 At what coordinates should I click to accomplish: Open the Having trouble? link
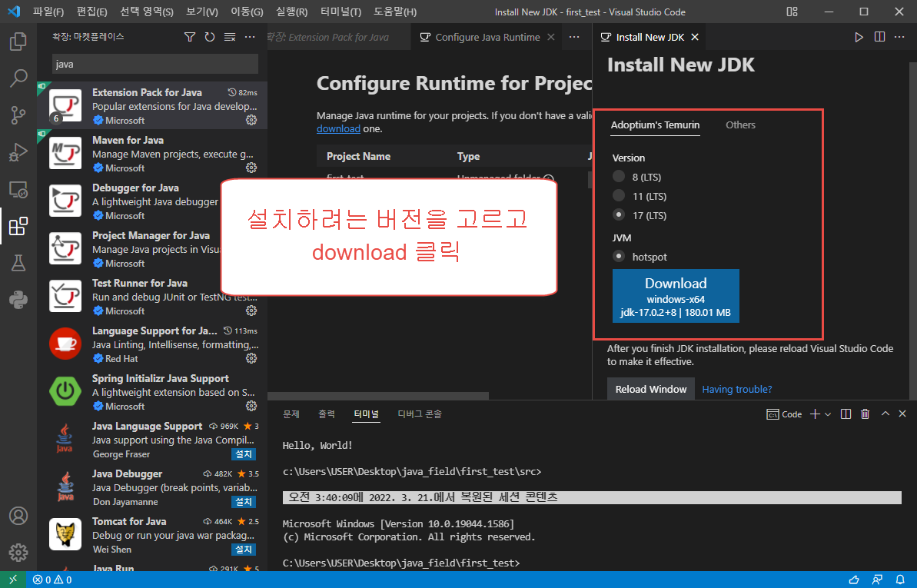[737, 389]
